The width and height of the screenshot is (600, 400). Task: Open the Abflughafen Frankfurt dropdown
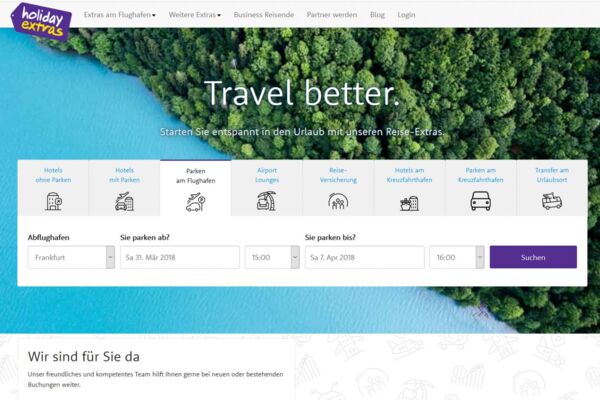point(71,257)
